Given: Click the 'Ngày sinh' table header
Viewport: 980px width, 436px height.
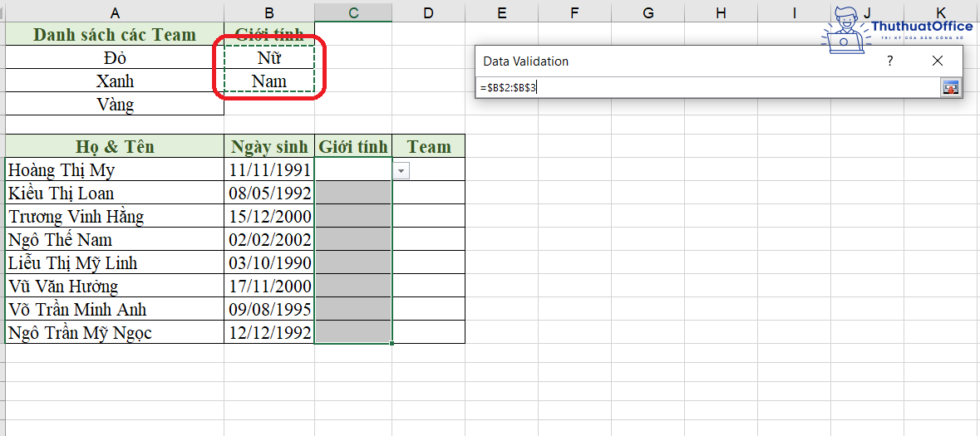Looking at the screenshot, I should coord(269,146).
